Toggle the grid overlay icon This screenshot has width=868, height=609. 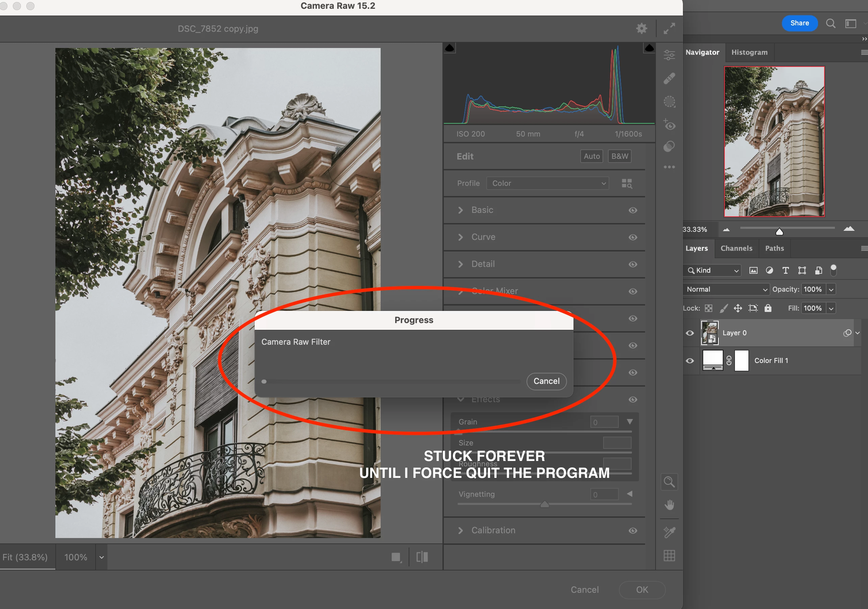tap(669, 555)
